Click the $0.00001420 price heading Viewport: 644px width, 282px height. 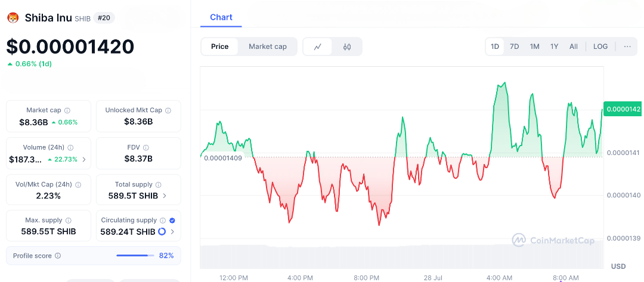click(x=70, y=47)
